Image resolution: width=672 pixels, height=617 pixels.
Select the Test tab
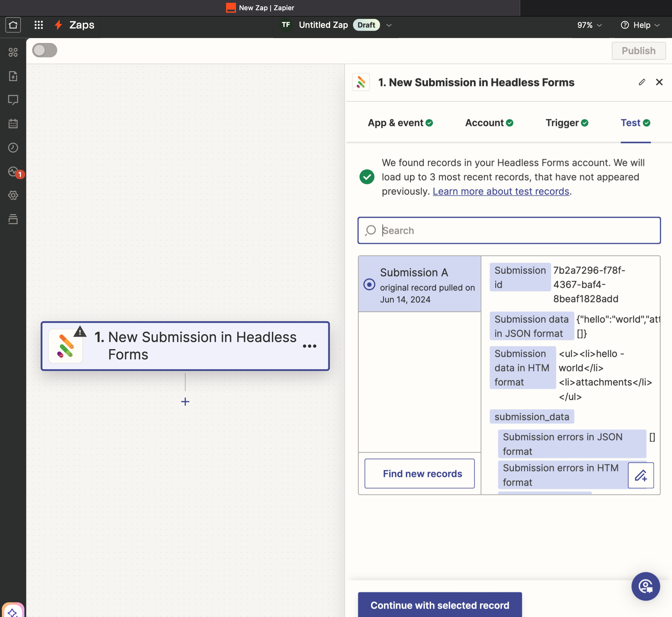point(635,123)
